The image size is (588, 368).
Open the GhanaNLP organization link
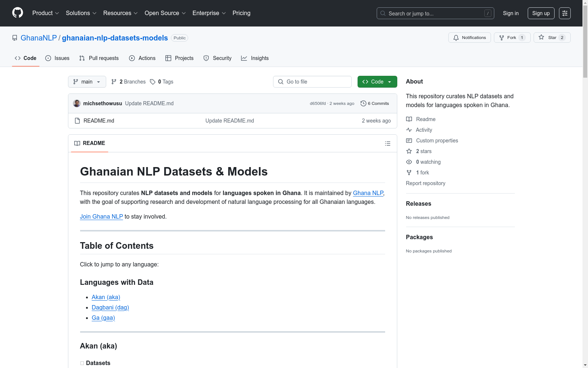point(39,38)
